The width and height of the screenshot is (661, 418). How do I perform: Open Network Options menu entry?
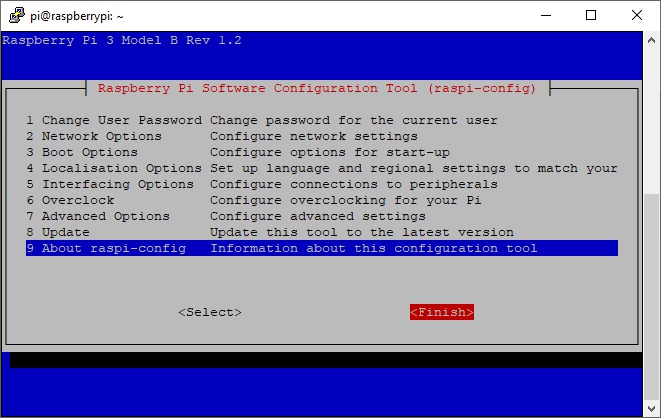click(x=100, y=136)
